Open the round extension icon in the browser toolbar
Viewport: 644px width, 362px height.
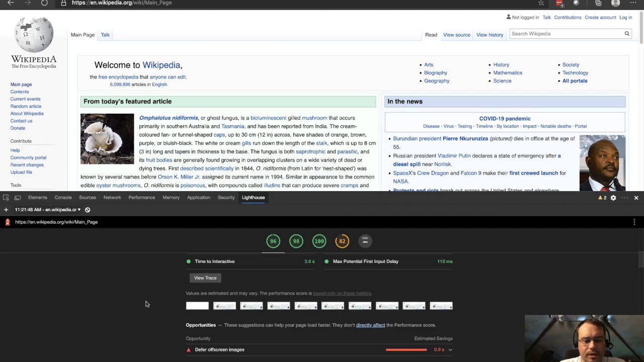tap(576, 3)
